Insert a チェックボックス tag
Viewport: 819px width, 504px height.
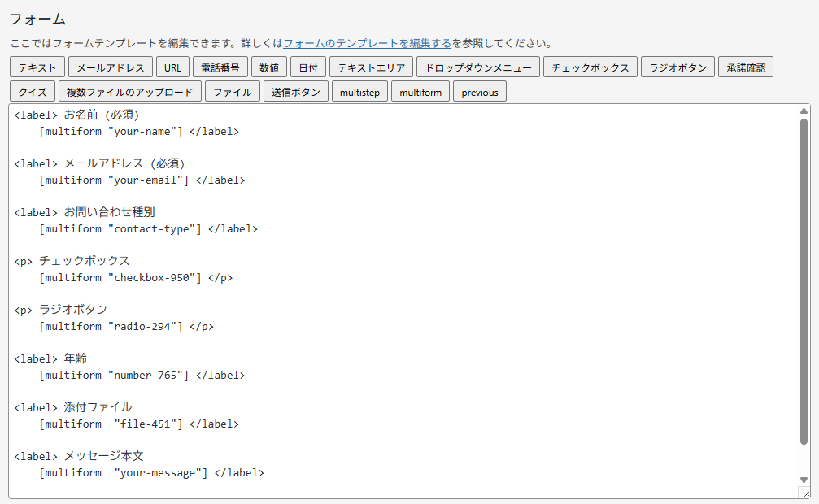tap(590, 67)
